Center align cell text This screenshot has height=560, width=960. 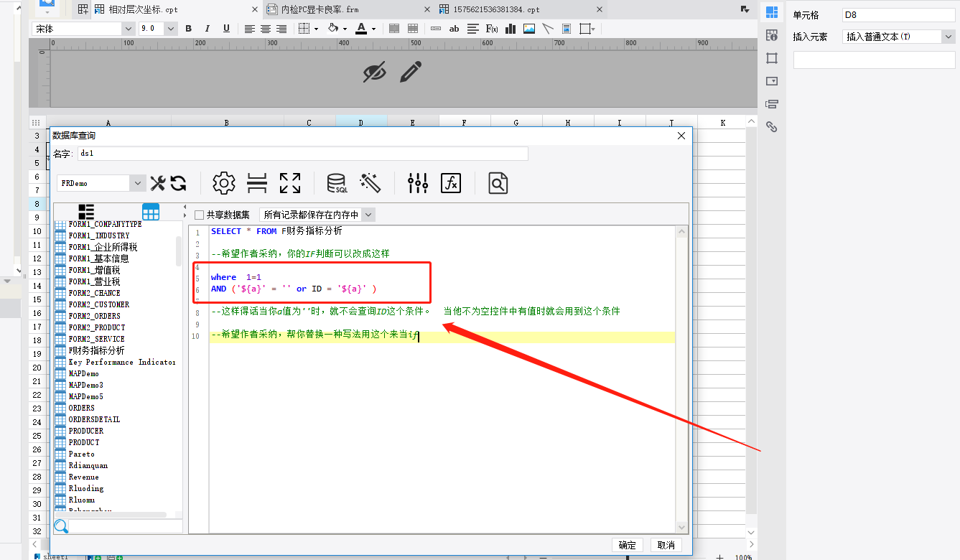pos(266,29)
